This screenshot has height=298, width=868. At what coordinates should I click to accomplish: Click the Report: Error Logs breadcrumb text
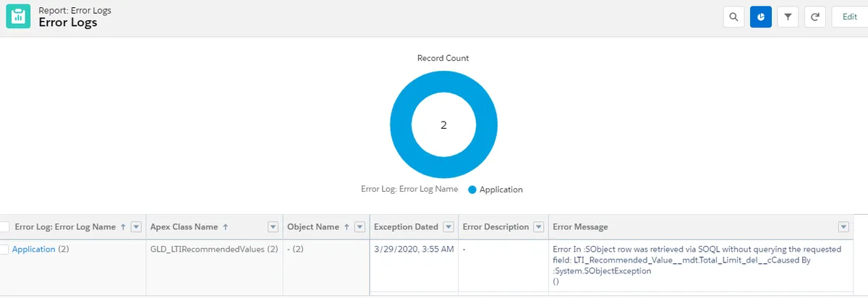[x=75, y=11]
